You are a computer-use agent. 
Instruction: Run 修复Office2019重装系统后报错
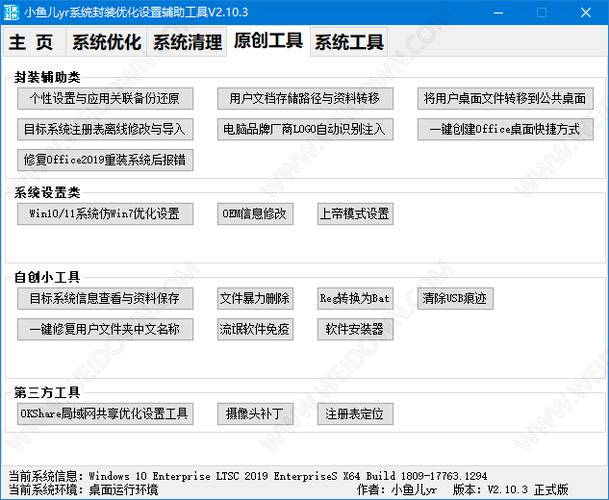click(105, 160)
